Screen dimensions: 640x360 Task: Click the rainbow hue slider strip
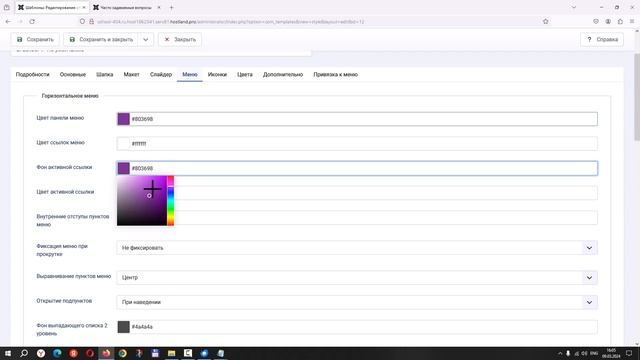click(171, 201)
